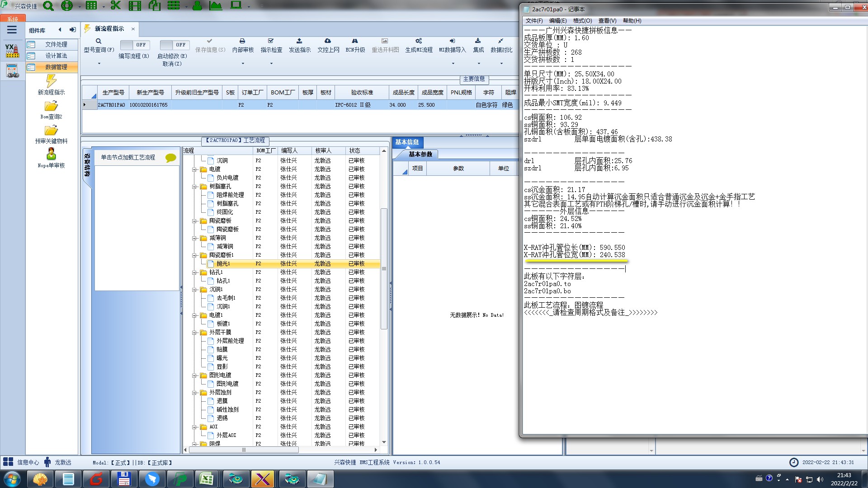Click the ECN升级 toolbar icon
Viewport: 868px width, 488px height.
(x=355, y=41)
